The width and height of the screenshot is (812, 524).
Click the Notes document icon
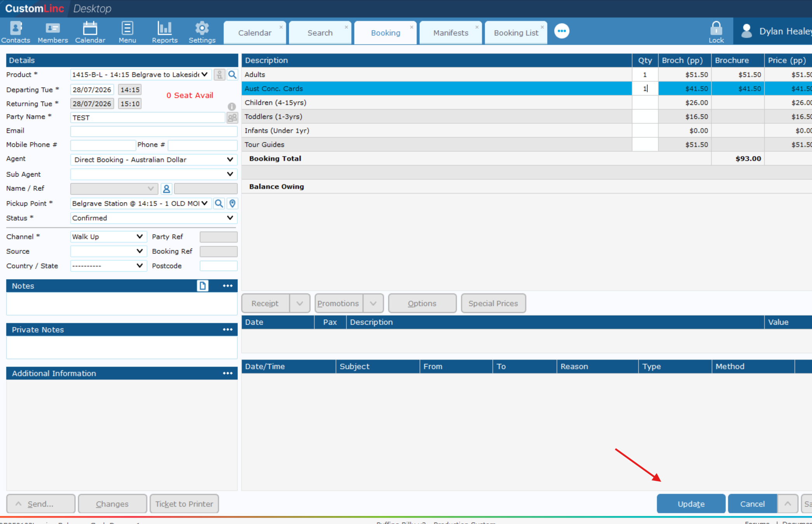coord(203,286)
